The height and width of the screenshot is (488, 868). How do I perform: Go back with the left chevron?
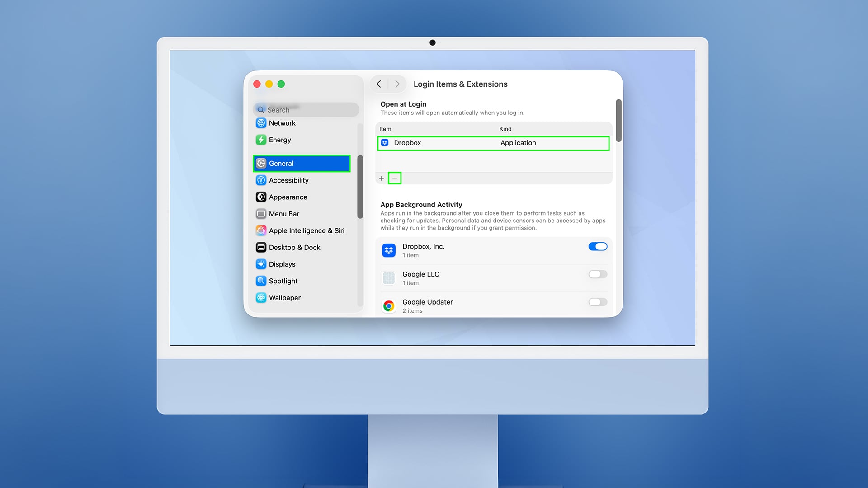[379, 84]
